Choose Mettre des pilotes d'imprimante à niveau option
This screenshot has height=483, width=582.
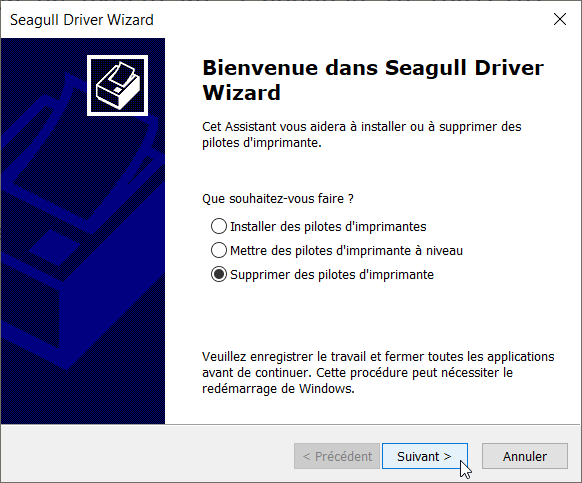[x=337, y=251]
